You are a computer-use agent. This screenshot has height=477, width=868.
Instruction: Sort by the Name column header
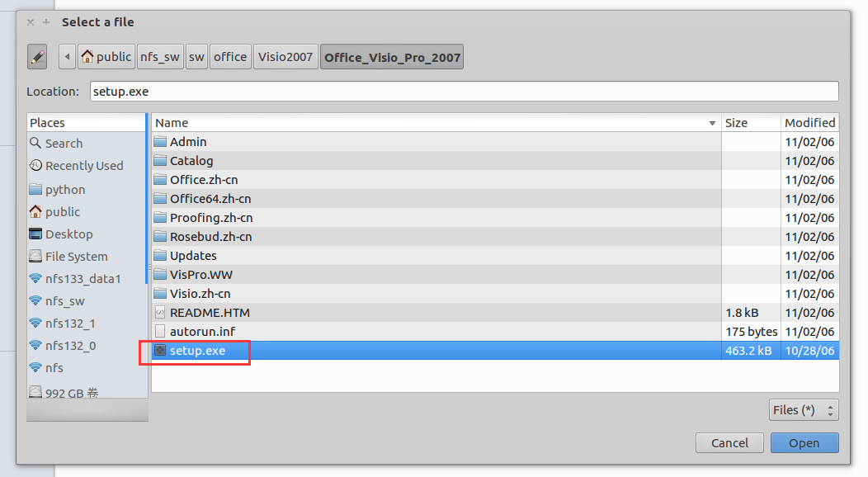[436, 123]
